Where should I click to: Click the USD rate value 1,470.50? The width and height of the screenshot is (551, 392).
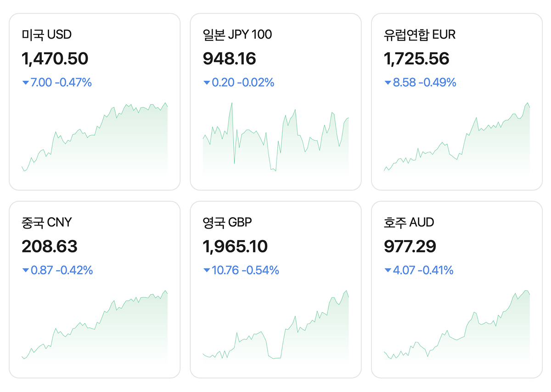55,59
